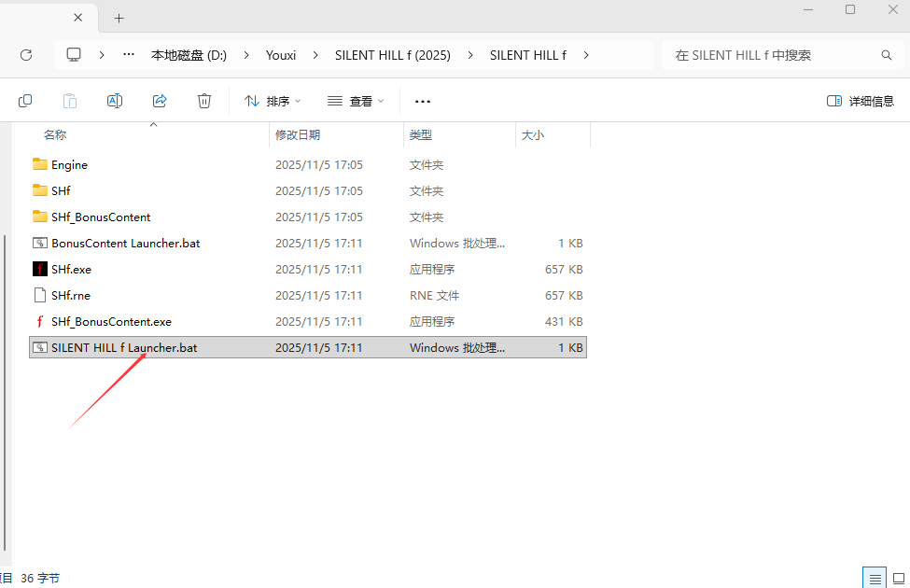Open the three-dot more options menu
This screenshot has height=588, width=910.
[x=423, y=101]
